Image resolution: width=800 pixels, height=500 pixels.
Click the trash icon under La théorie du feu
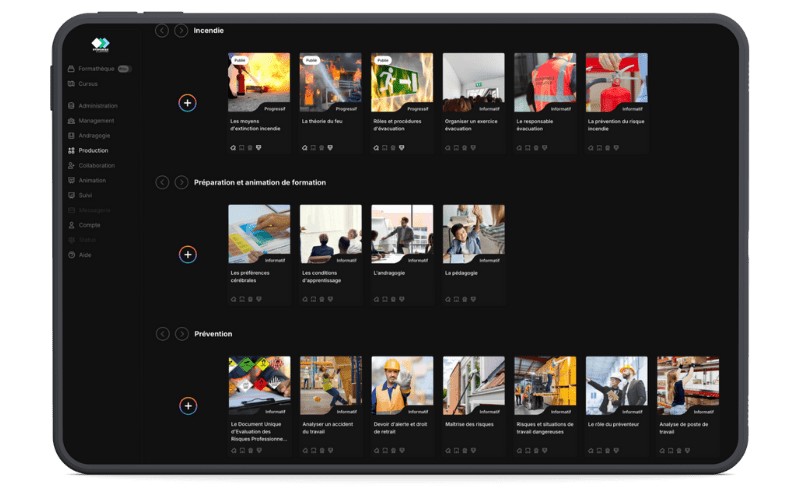321,147
